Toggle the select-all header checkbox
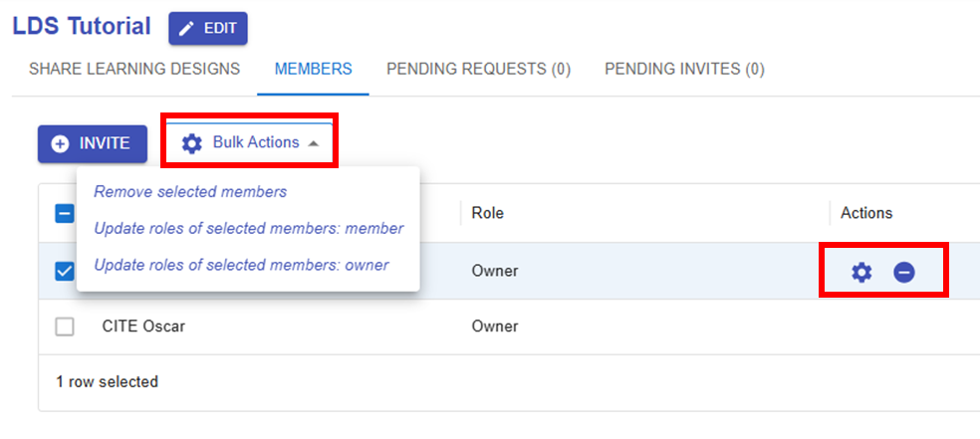980x439 pixels. coord(65,213)
